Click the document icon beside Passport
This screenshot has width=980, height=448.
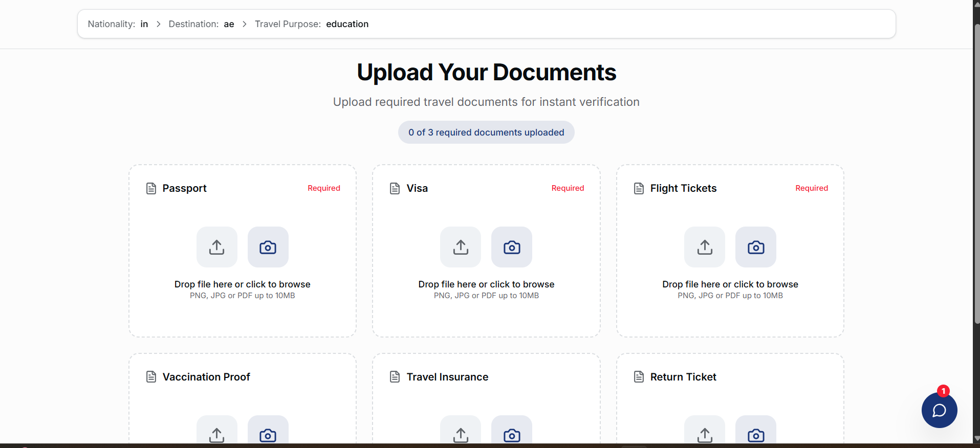click(151, 188)
